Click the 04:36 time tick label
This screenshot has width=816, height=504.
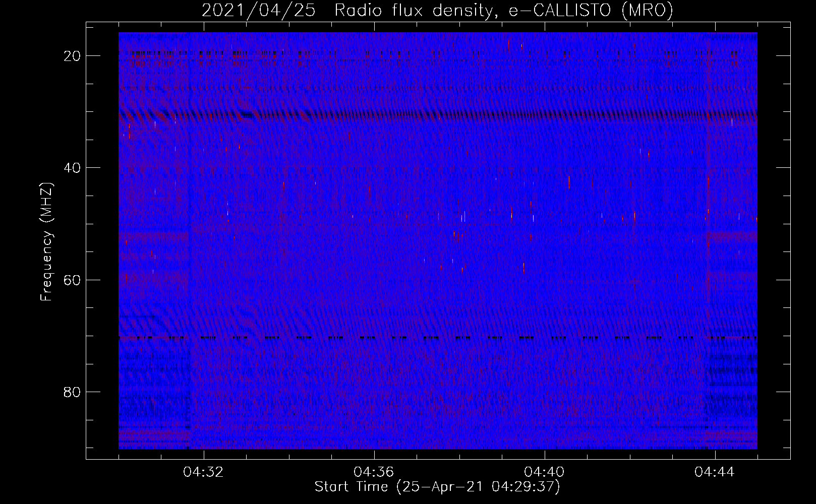coord(374,472)
